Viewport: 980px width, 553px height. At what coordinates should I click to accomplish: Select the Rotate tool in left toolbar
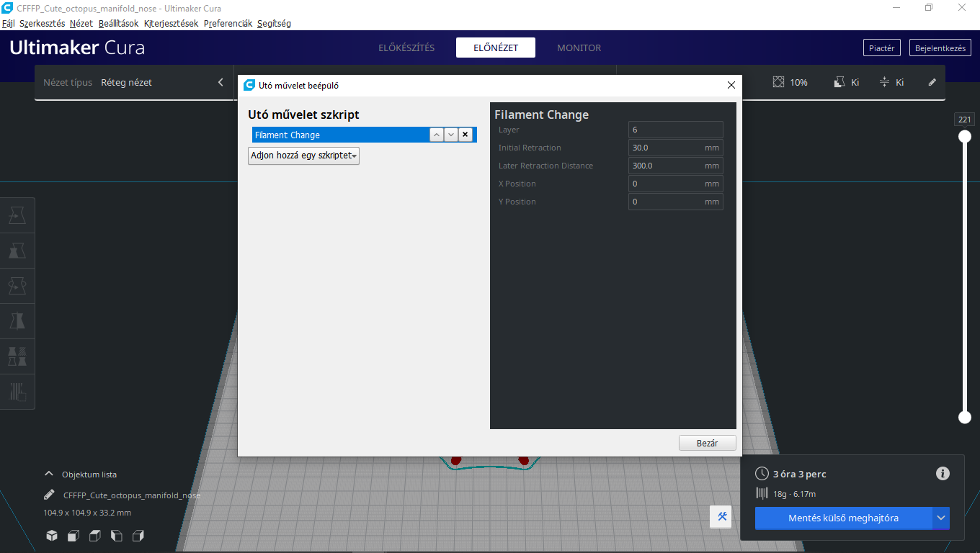[x=17, y=286]
